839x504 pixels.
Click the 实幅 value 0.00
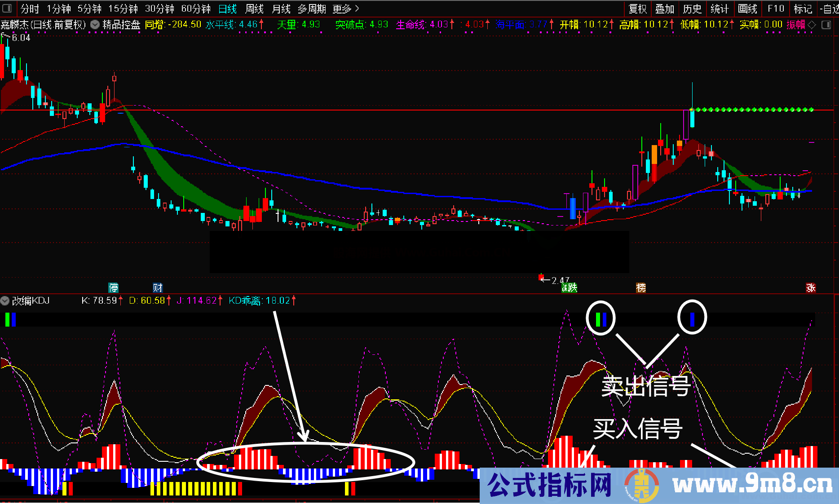[773, 25]
